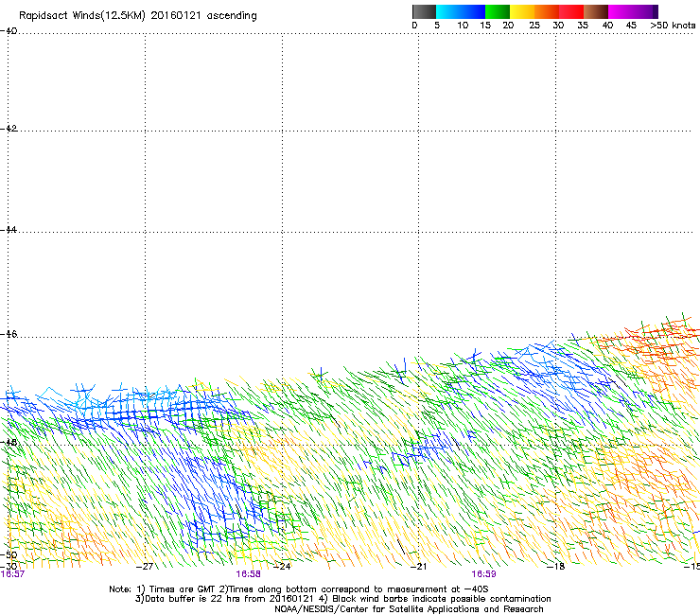Screen dimensions: 700x615
Task: Click the blue 10-15 knots legend segment
Action: click(473, 11)
